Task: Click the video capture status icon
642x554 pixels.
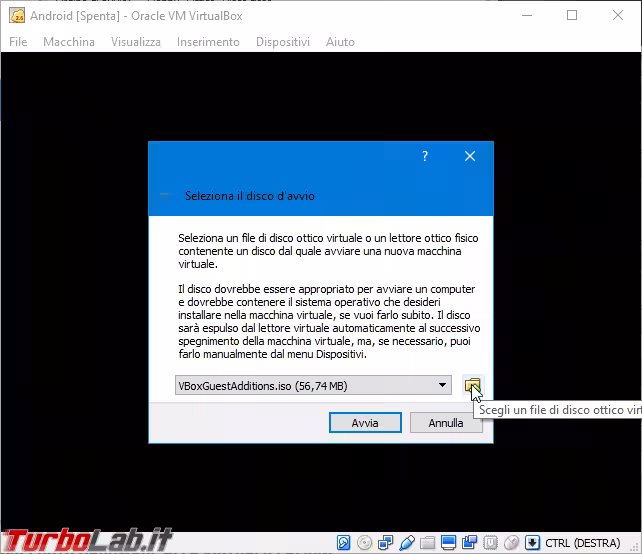Action: click(x=469, y=543)
